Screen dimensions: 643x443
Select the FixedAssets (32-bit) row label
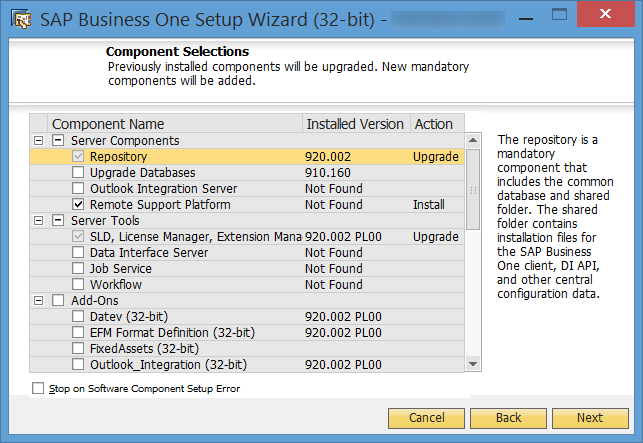click(144, 349)
